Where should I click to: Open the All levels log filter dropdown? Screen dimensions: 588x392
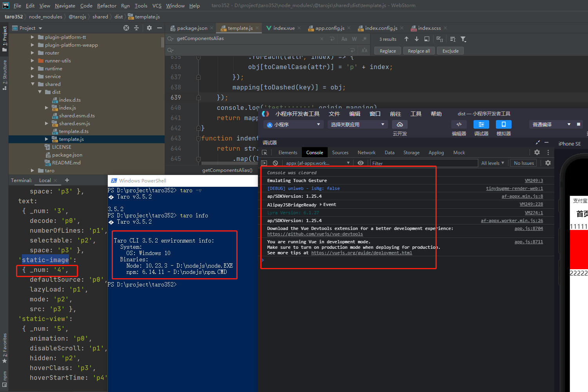click(493, 163)
